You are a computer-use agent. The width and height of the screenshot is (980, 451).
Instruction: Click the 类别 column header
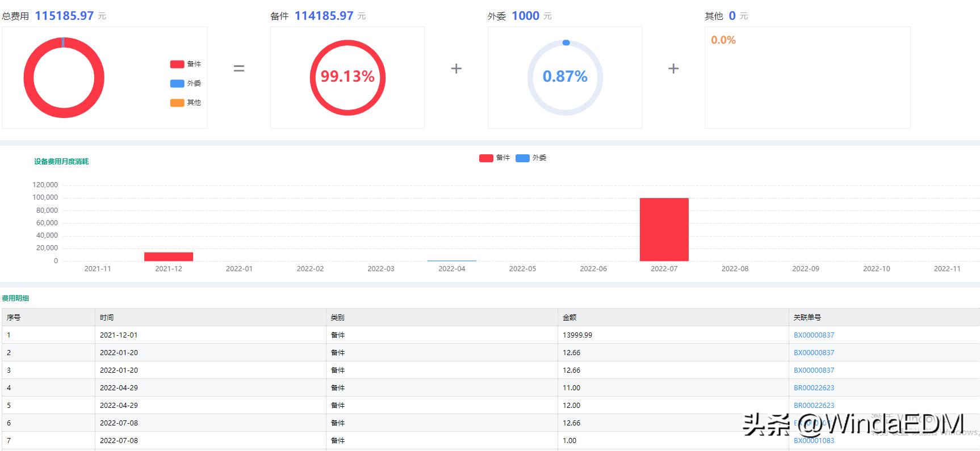(x=338, y=318)
